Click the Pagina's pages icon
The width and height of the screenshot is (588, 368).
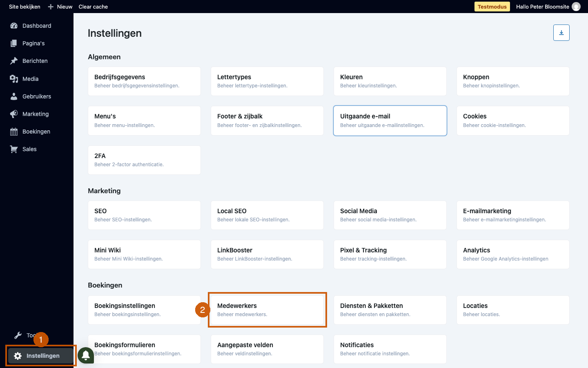tap(14, 43)
